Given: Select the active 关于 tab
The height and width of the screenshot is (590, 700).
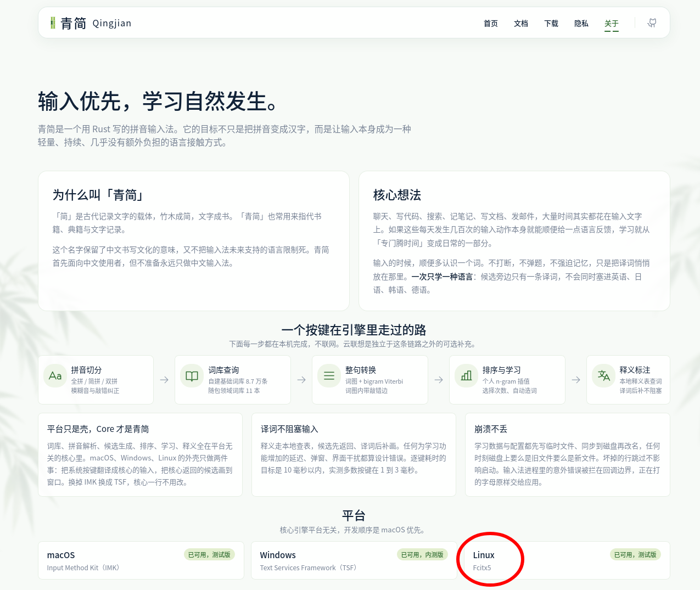Looking at the screenshot, I should click(x=612, y=24).
